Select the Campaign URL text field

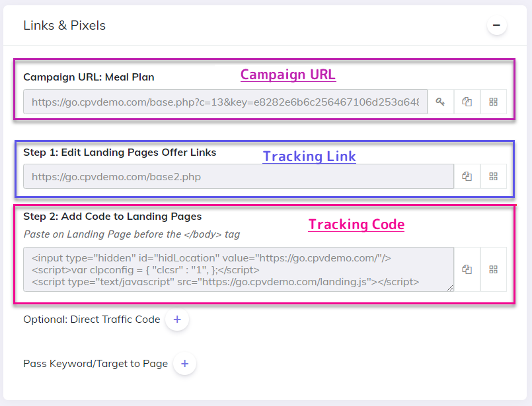(225, 102)
